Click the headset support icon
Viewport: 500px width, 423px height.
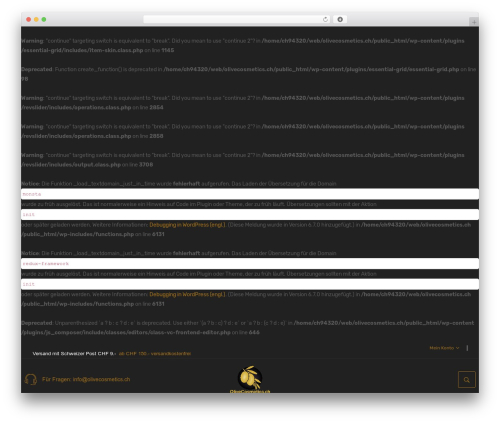click(x=31, y=379)
